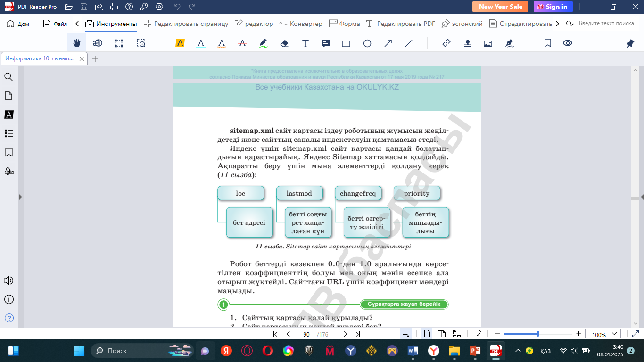Show hidden system tray icons
The image size is (644, 362).
click(x=518, y=351)
